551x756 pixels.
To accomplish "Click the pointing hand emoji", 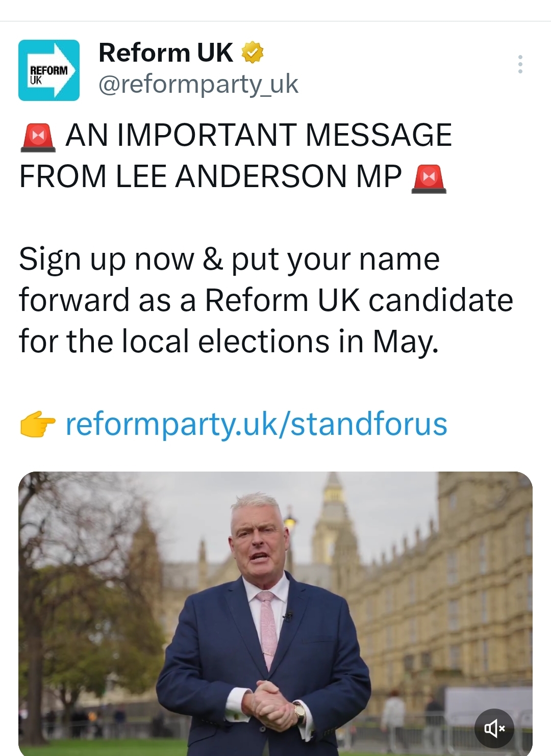I will 37,425.
